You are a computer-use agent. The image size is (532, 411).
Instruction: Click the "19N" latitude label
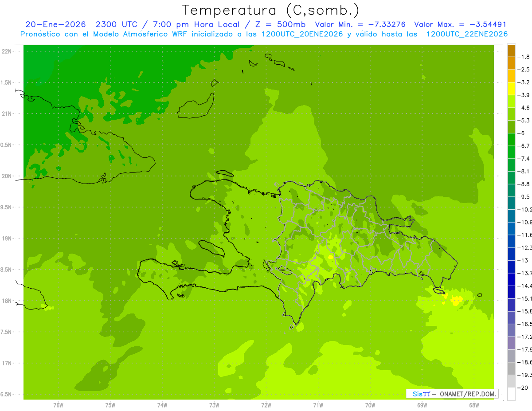click(7, 239)
